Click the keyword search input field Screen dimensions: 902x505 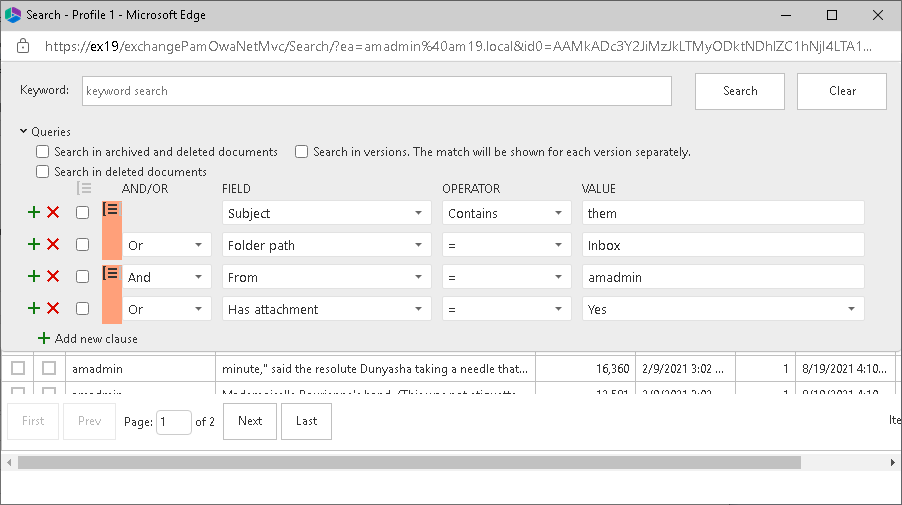pos(376,91)
